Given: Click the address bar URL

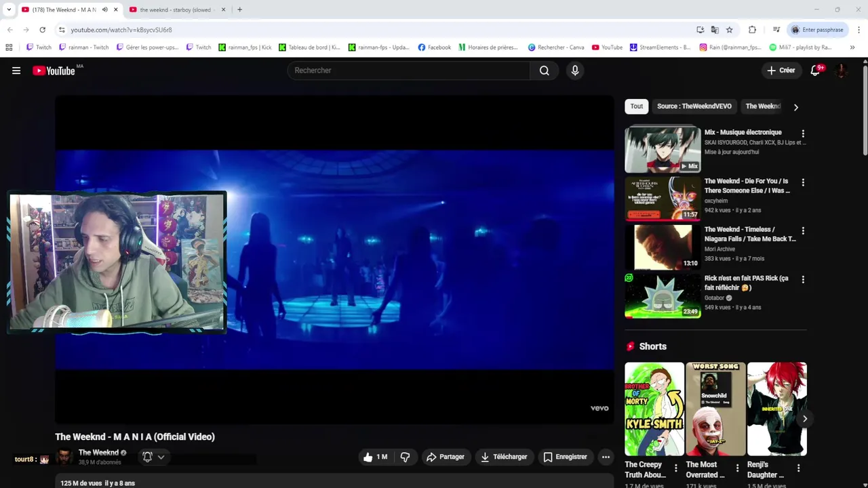Looking at the screenshot, I should click(x=121, y=30).
